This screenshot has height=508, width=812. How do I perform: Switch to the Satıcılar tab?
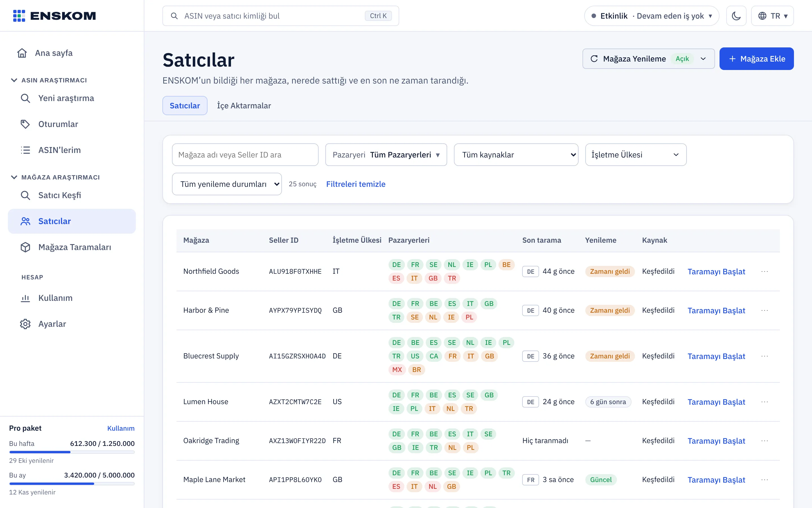pyautogui.click(x=185, y=106)
